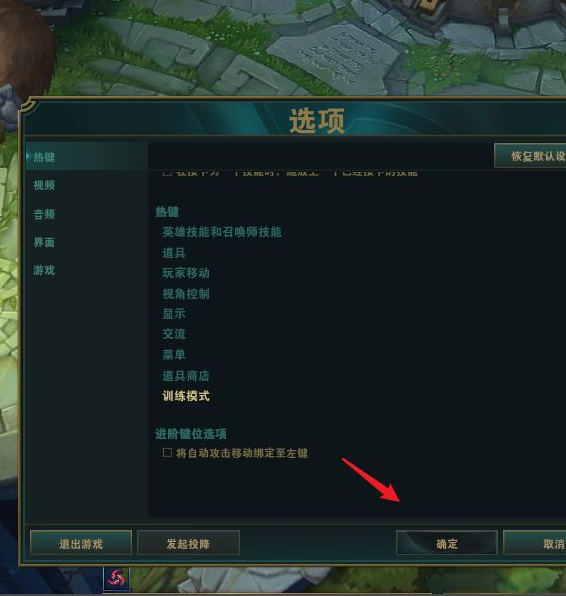Expand 视角控制 hotkey section
566x596 pixels.
[186, 293]
